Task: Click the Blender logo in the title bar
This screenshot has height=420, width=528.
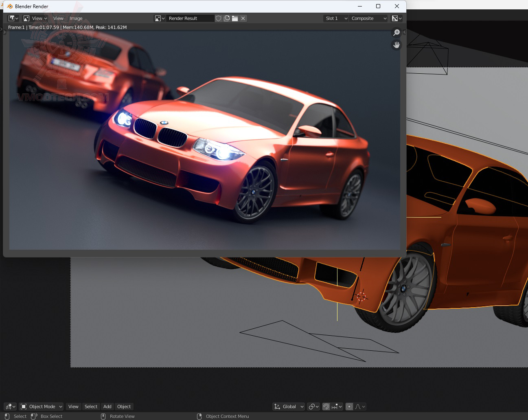Action: [x=10, y=6]
